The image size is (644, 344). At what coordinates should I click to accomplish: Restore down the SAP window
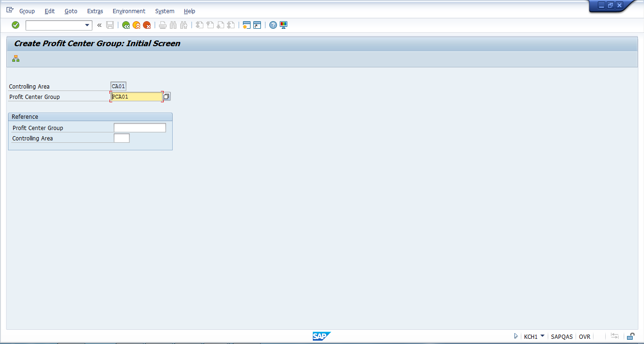pyautogui.click(x=611, y=5)
